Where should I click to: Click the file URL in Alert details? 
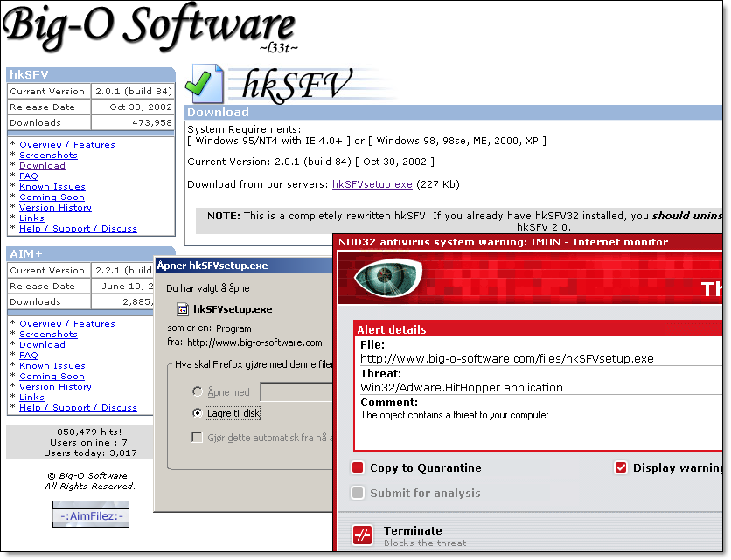507,359
